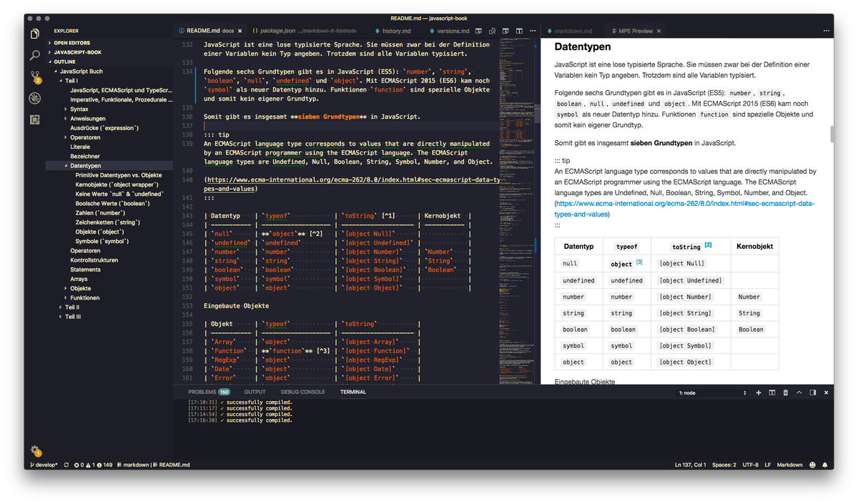Split the editor into two panes
The height and width of the screenshot is (504, 858).
(x=519, y=31)
